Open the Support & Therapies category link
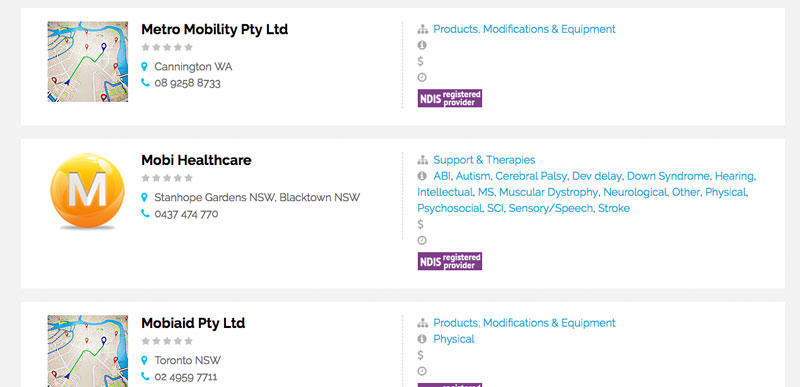Screen dimensions: 800x387 (x=484, y=160)
